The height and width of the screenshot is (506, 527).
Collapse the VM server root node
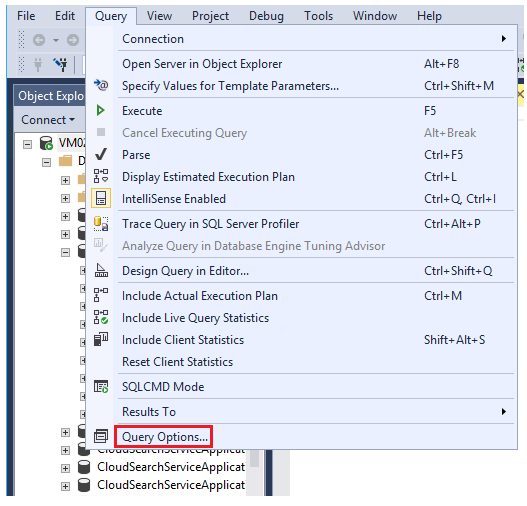(27, 144)
